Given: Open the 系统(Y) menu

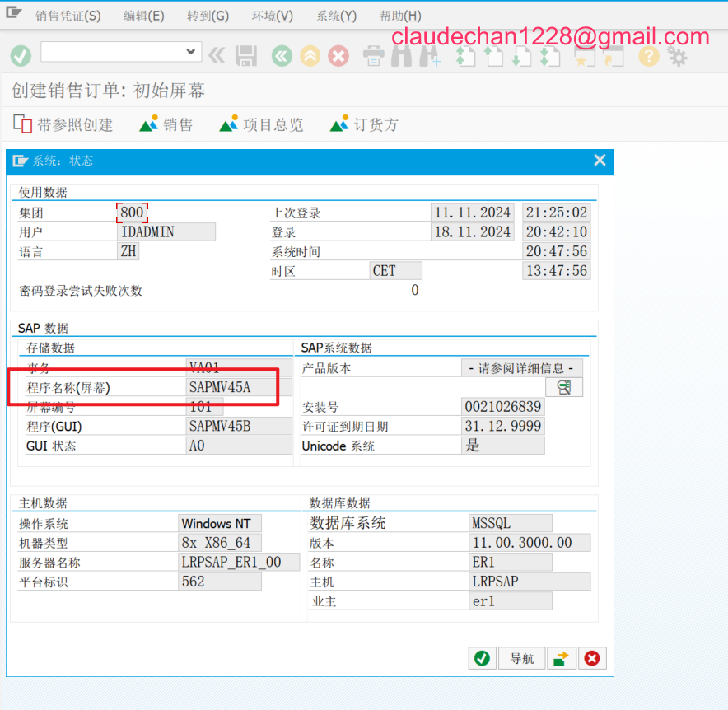Looking at the screenshot, I should [x=336, y=16].
